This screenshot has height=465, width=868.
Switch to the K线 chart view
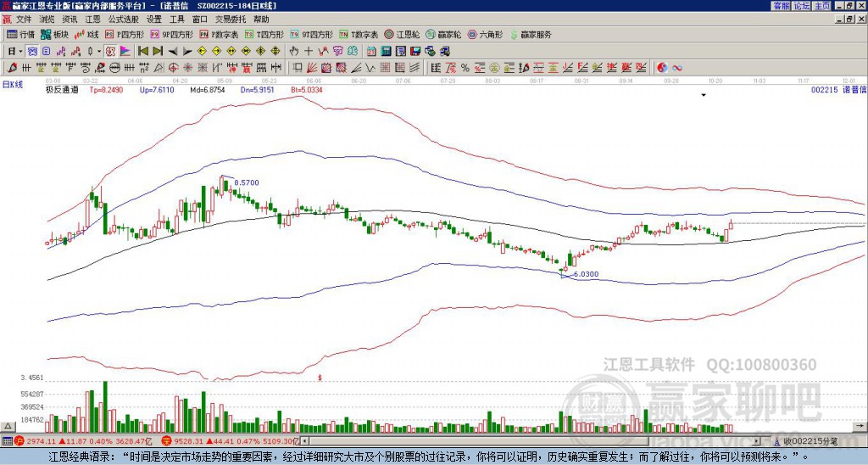point(86,34)
